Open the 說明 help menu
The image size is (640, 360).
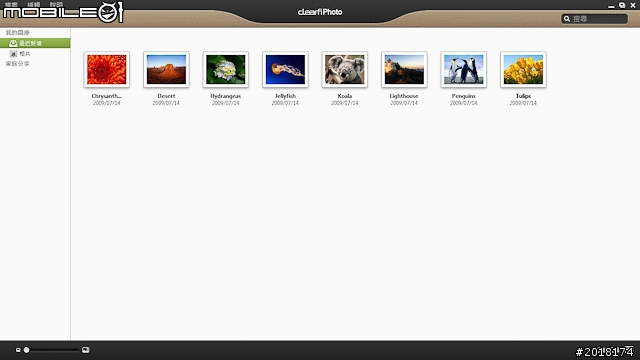(x=57, y=4)
